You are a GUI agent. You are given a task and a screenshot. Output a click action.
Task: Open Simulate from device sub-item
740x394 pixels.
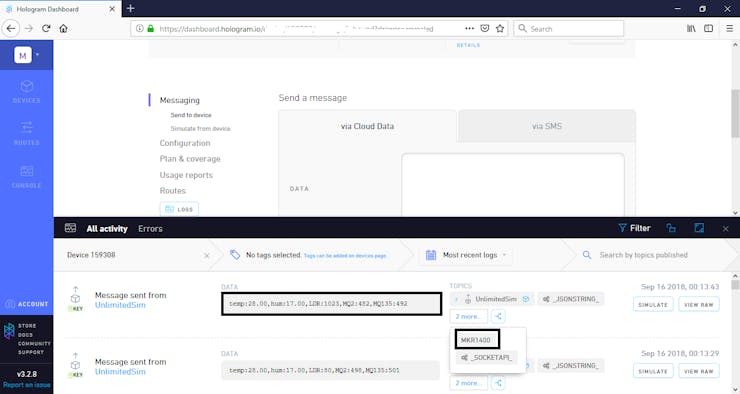tap(200, 128)
